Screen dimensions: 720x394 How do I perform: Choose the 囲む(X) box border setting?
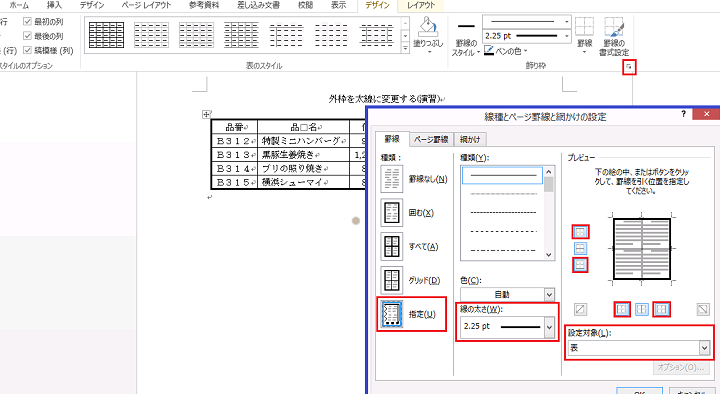point(392,213)
